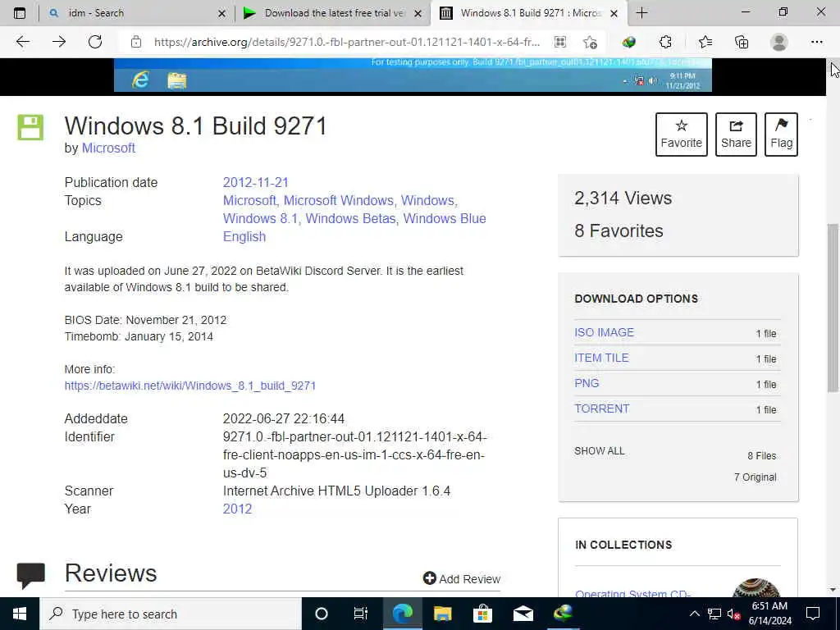This screenshot has width=840, height=630.
Task: Click the 2,314 Views text
Action: pos(623,199)
